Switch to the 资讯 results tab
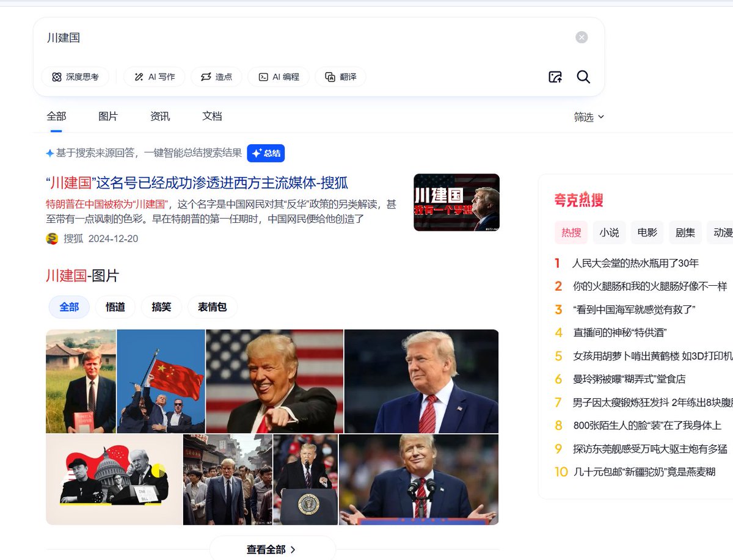 pyautogui.click(x=160, y=116)
